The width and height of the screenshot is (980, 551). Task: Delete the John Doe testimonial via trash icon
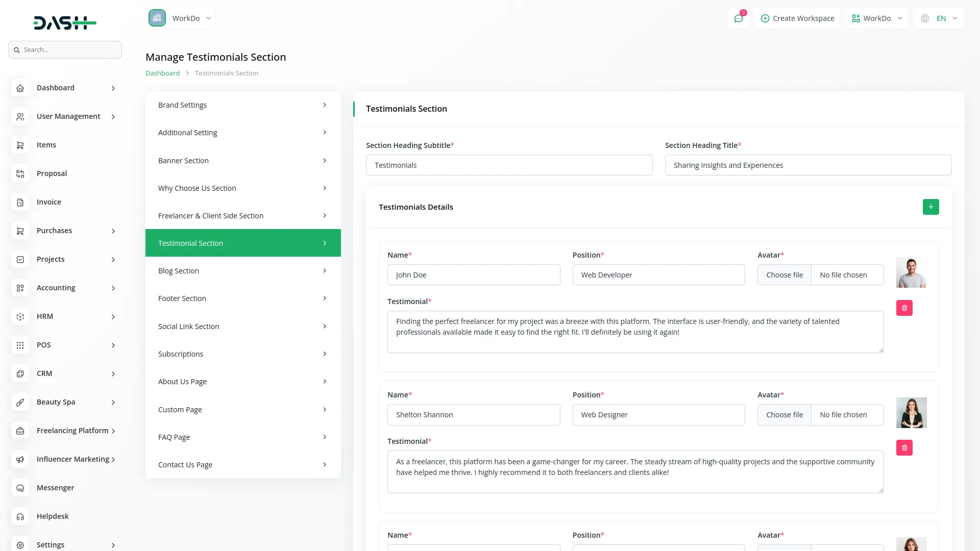click(x=904, y=308)
